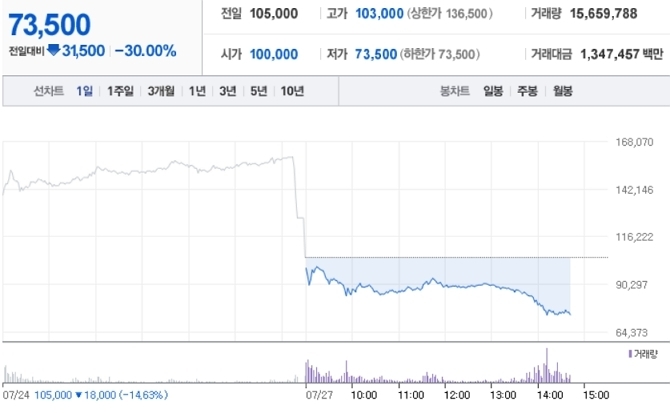This screenshot has width=670, height=413.
Task: Select the 1일 line chart tab
Action: pyautogui.click(x=85, y=92)
